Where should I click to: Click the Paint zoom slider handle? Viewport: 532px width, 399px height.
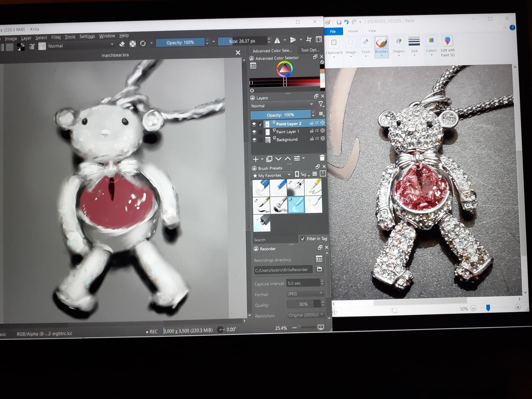click(488, 308)
